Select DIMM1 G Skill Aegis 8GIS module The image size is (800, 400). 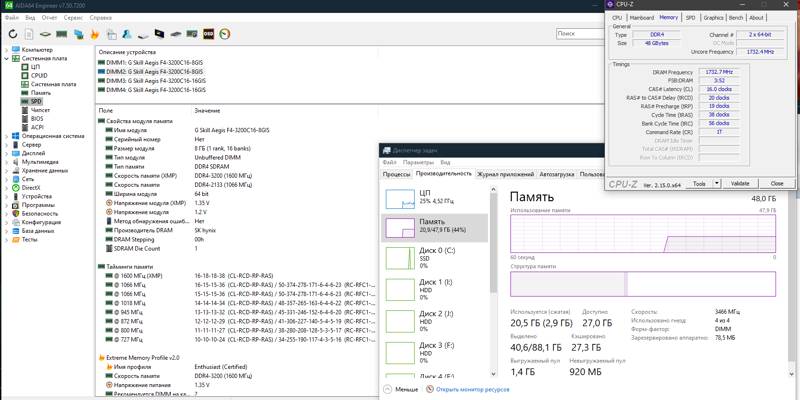[151, 62]
